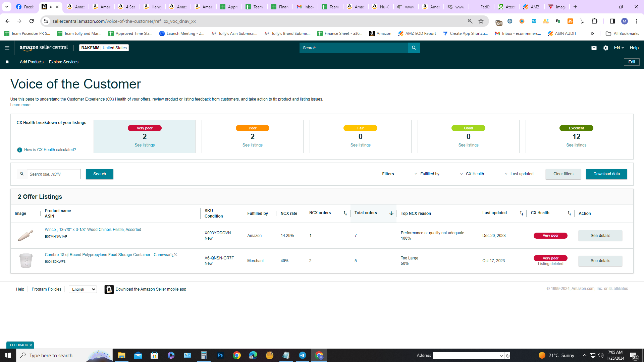Click the Amazon Seller app icon in footer
Screen dimensions: 644x362
(x=109, y=289)
